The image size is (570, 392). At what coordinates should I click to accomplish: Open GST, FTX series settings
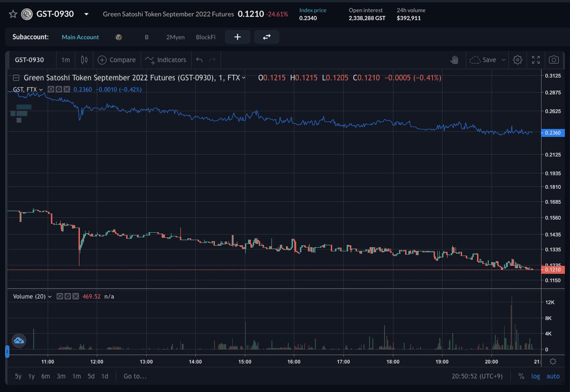click(59, 89)
